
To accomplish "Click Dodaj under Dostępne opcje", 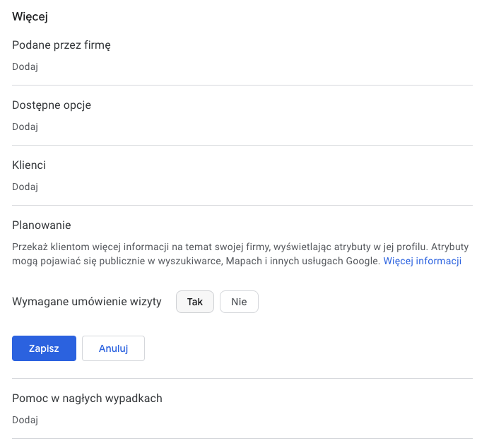I will point(25,127).
